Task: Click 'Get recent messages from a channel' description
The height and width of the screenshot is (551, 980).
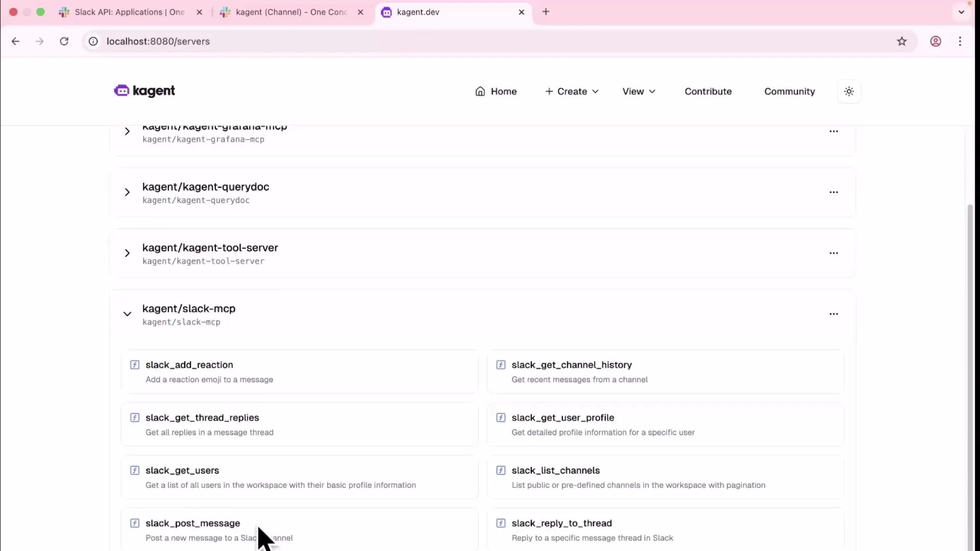Action: point(579,380)
